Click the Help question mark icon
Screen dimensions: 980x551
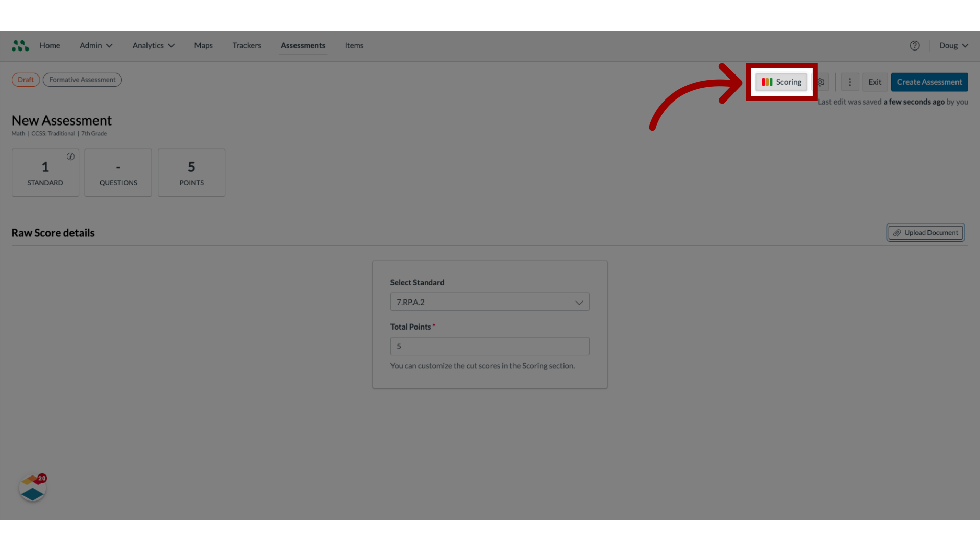click(915, 45)
